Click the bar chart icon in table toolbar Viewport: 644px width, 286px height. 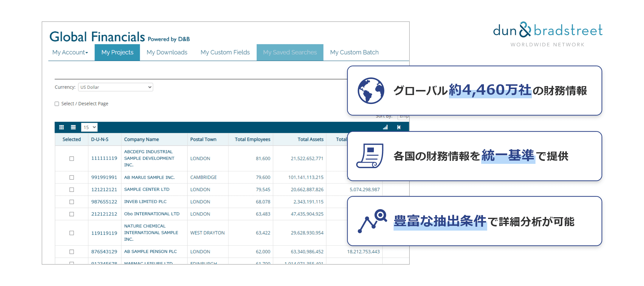click(x=385, y=127)
